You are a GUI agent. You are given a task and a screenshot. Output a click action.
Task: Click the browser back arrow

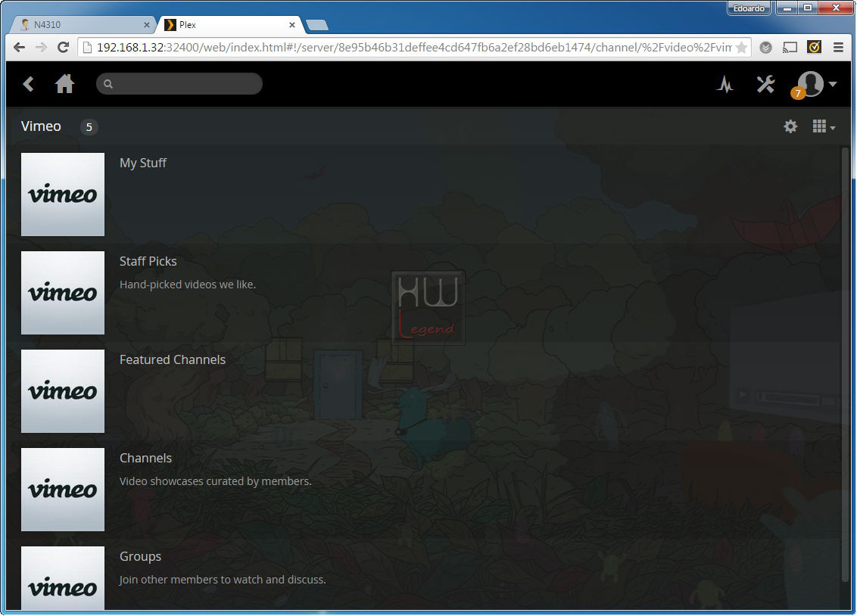coord(19,48)
